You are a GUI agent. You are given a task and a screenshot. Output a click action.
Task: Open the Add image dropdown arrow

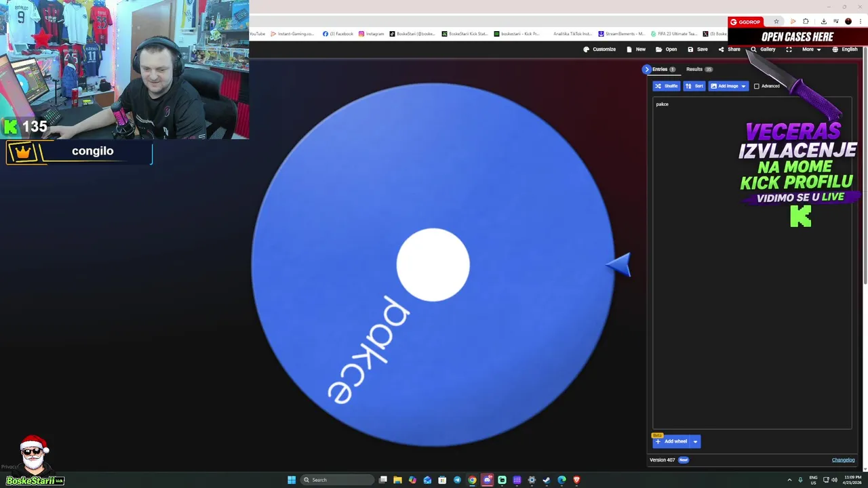point(743,86)
